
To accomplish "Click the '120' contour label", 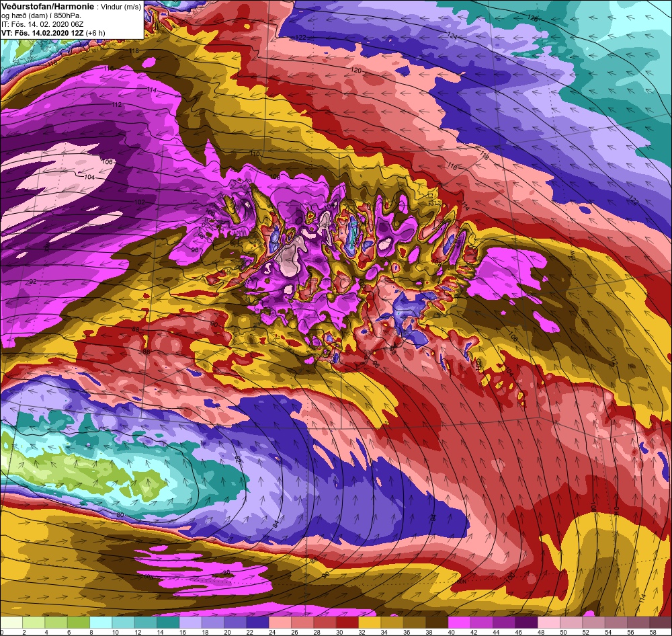I will (356, 70).
